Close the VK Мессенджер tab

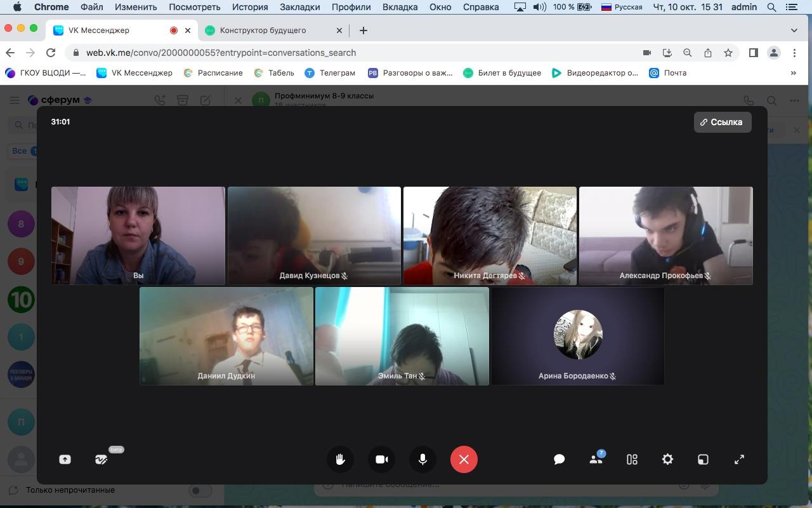click(187, 30)
